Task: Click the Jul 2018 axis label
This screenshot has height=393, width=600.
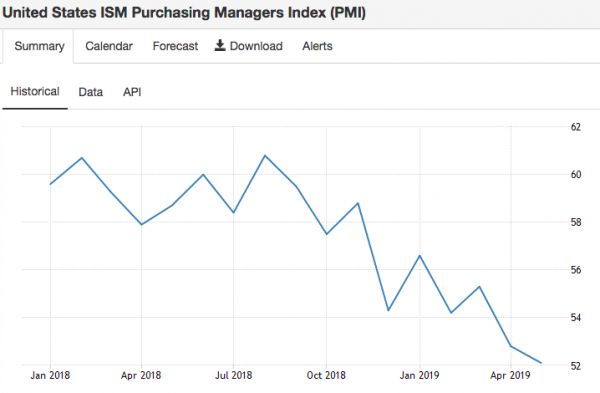Action: (233, 375)
